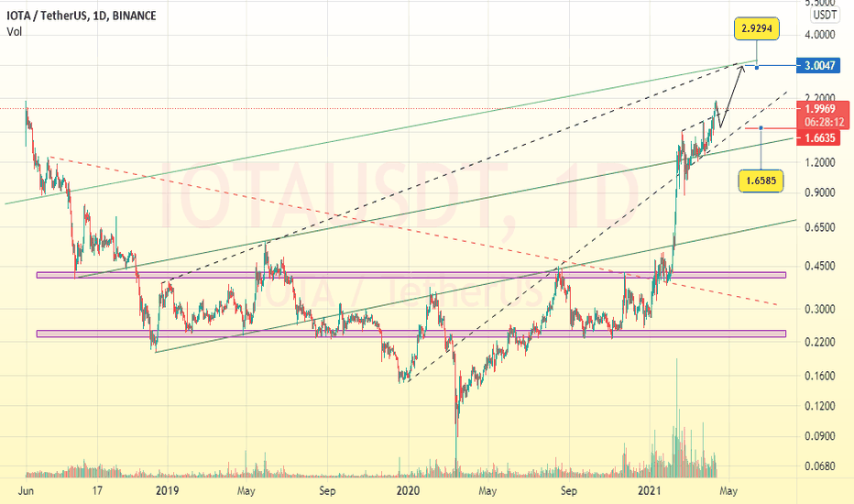Select the 2.9294 yellow price callout
The image size is (854, 504).
point(757,28)
